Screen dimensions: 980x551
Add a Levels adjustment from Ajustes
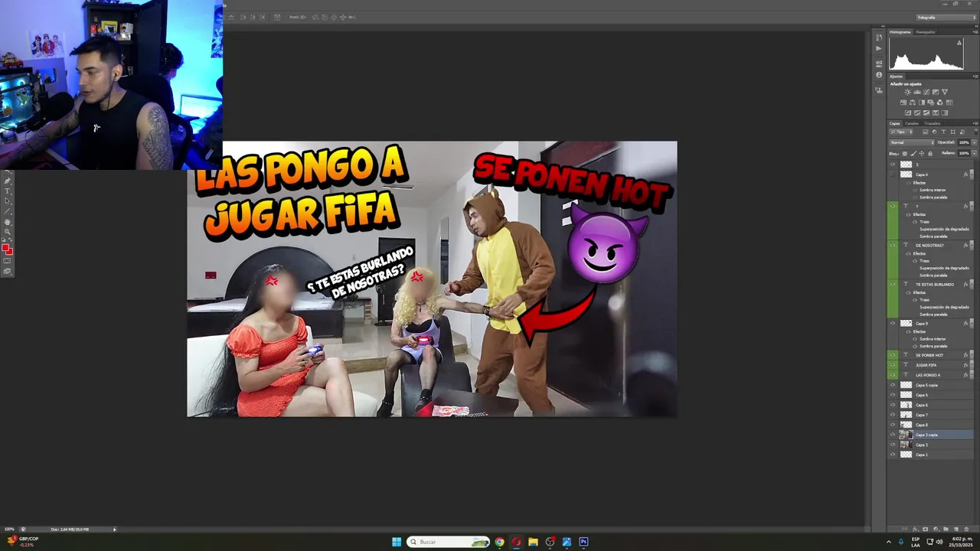point(917,92)
